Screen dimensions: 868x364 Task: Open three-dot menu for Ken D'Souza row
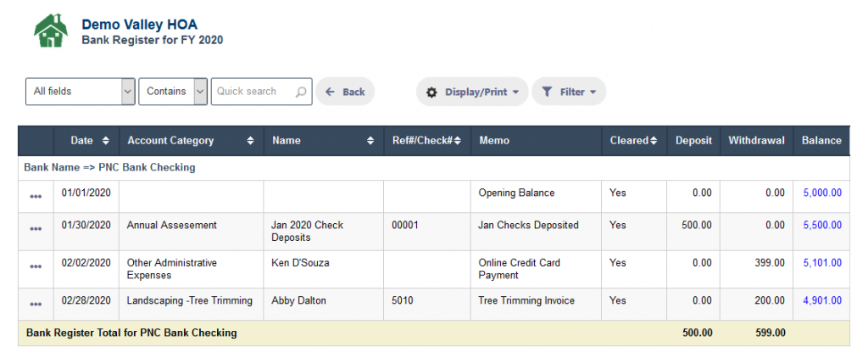tap(36, 266)
